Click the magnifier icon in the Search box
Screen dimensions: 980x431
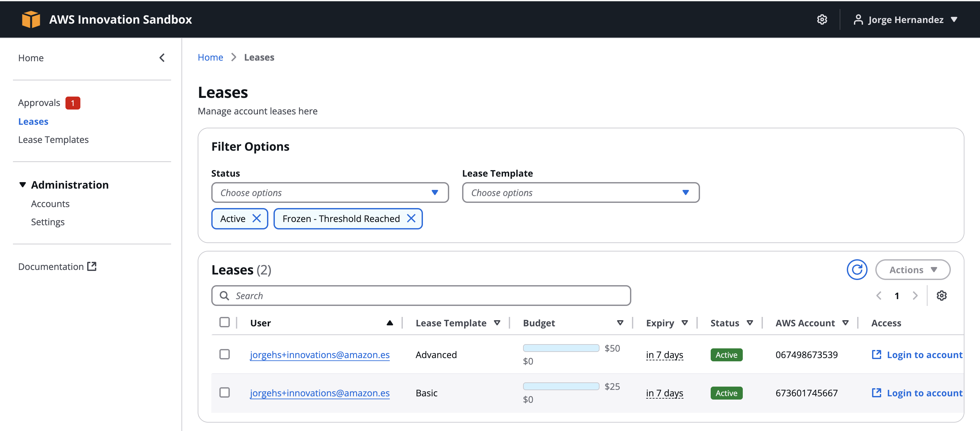tap(225, 296)
